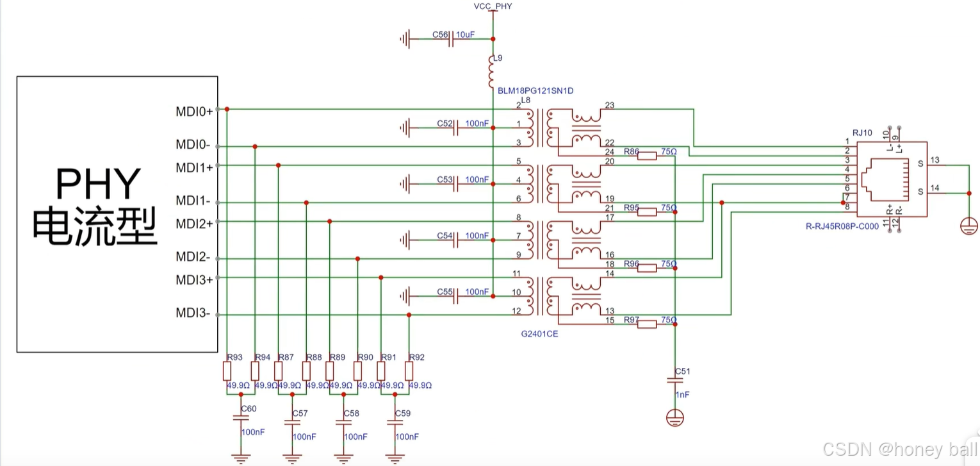This screenshot has height=466, width=980.
Task: Select resistor R97 75Ω
Action: tap(646, 324)
